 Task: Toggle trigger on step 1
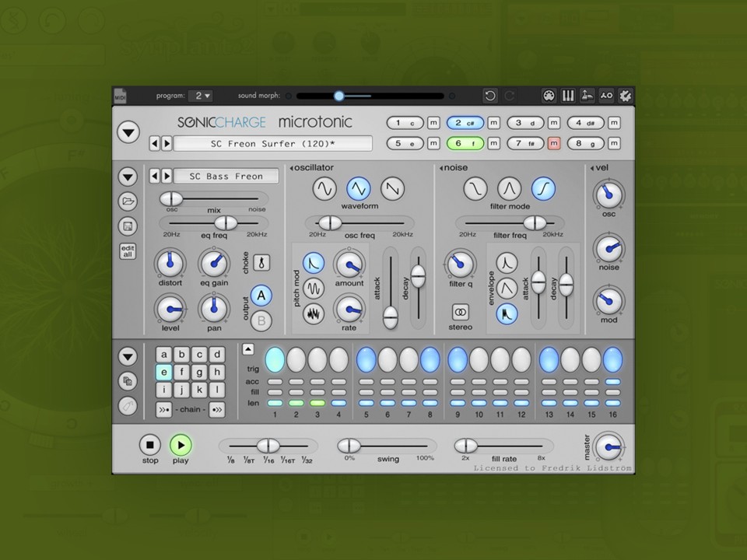275,359
